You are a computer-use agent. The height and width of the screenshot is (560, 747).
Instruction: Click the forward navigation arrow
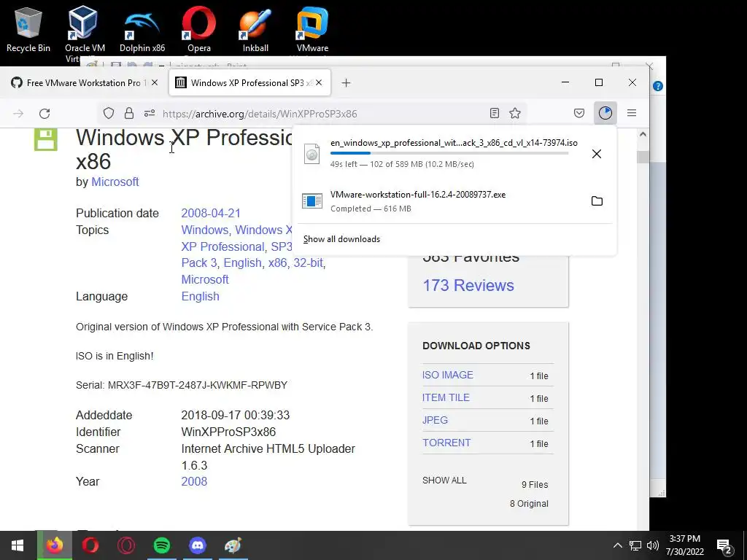[18, 113]
